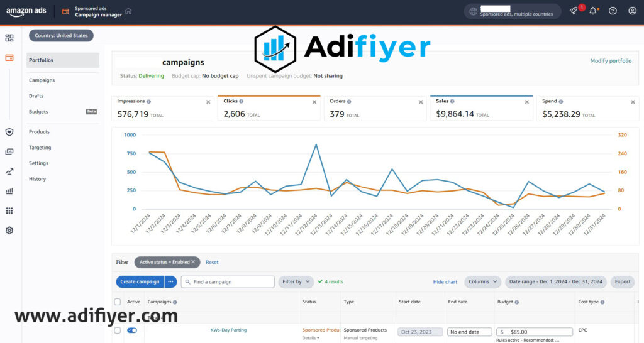
Task: Open Products in the side menu
Action: [39, 132]
